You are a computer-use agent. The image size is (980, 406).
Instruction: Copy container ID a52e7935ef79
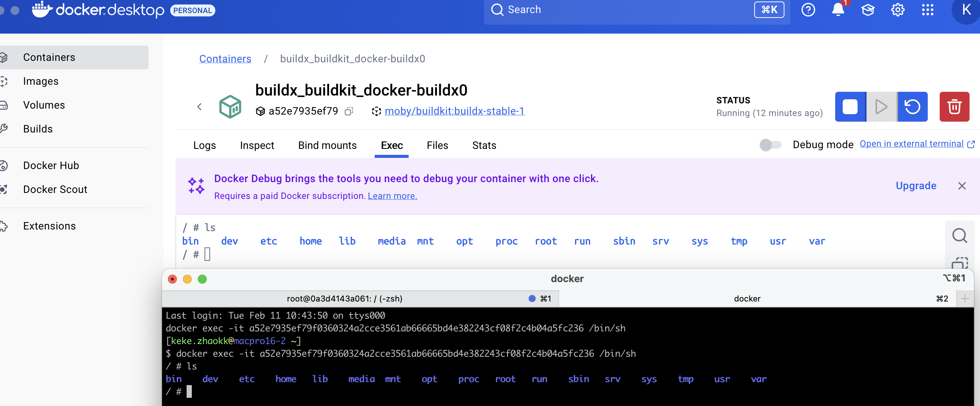tap(349, 111)
